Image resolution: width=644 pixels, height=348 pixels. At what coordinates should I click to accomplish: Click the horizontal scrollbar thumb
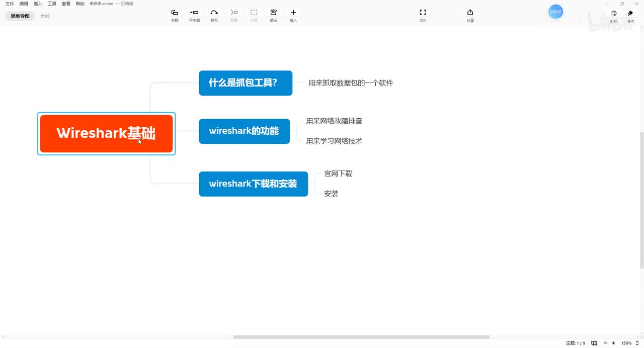tap(361, 337)
